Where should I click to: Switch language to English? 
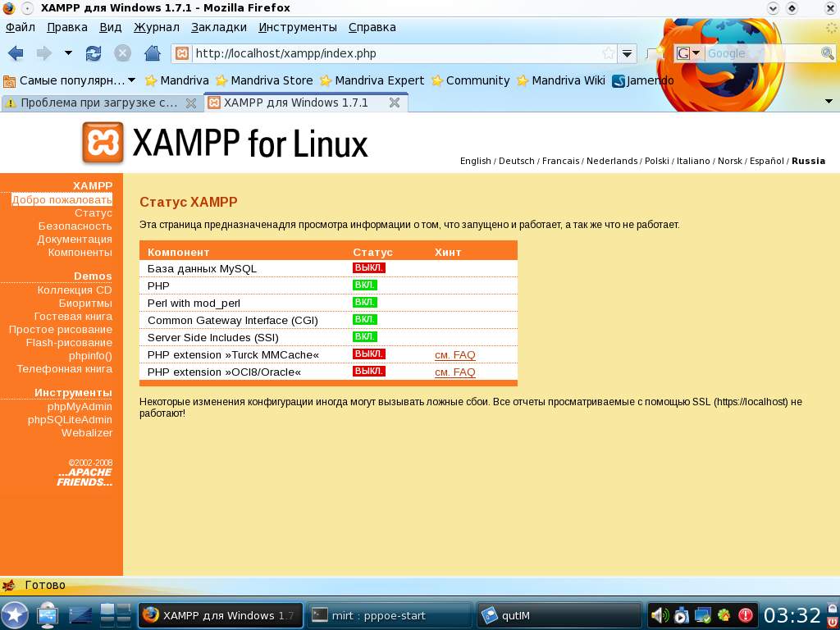[475, 162]
